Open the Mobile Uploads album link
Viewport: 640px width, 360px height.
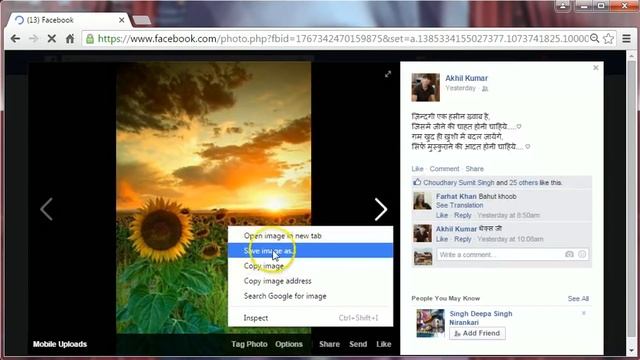click(60, 344)
